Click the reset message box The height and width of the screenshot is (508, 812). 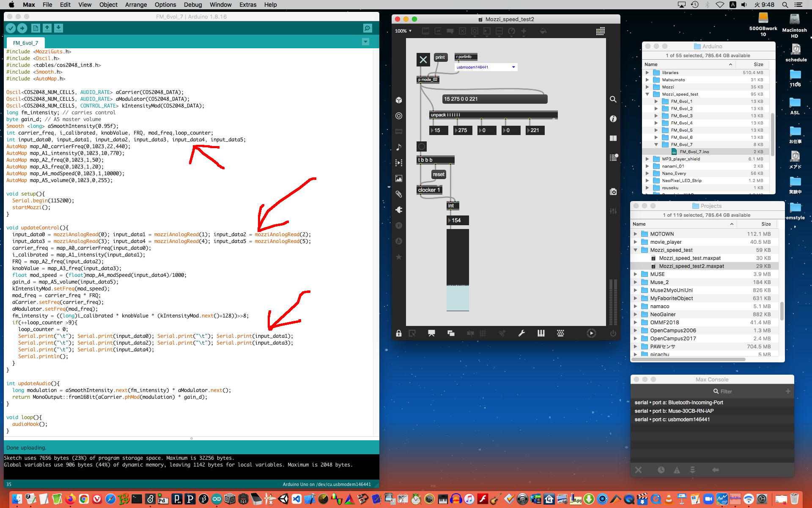pyautogui.click(x=439, y=174)
